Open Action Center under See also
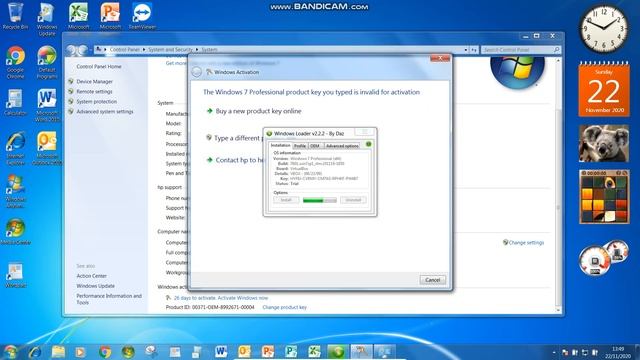 (91, 276)
